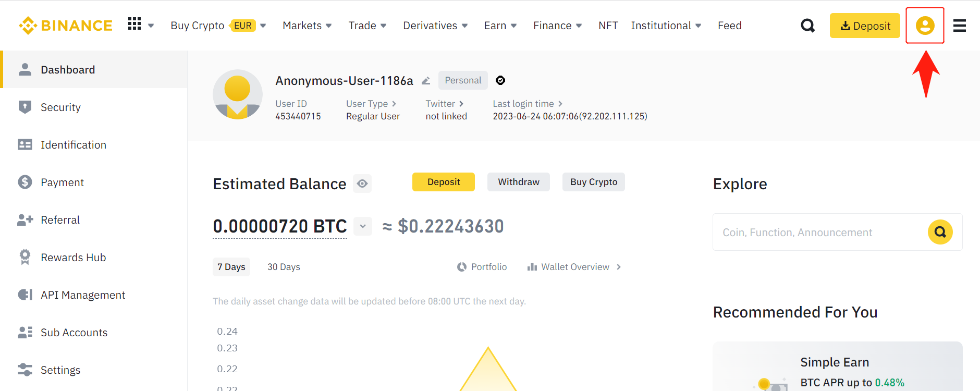Open the User Type details link

click(371, 104)
